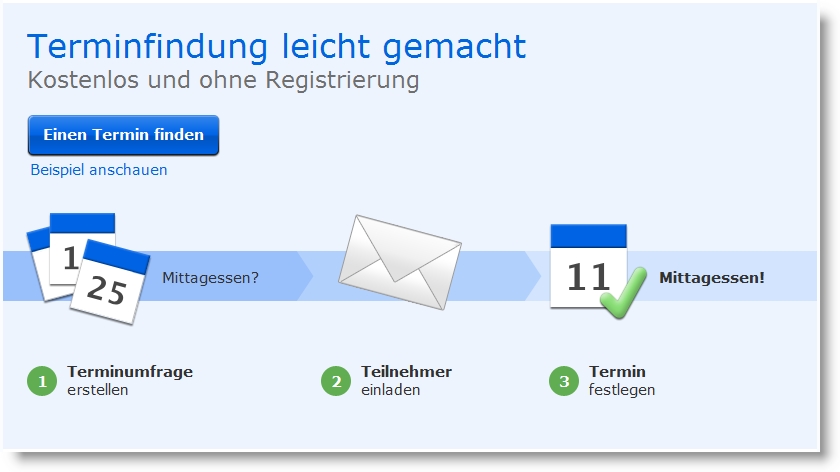Click the bold 'Mittagessen!' text
Viewport: 840px width, 472px height.
[x=711, y=278]
